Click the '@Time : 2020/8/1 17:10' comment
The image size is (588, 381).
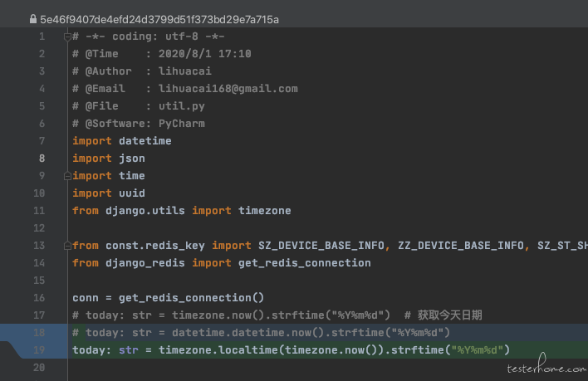(162, 54)
